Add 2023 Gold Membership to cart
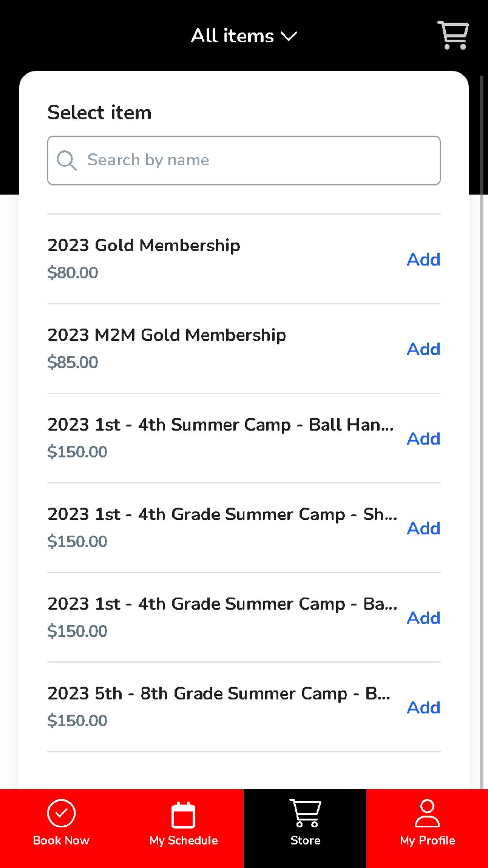The height and width of the screenshot is (868, 488). (423, 259)
